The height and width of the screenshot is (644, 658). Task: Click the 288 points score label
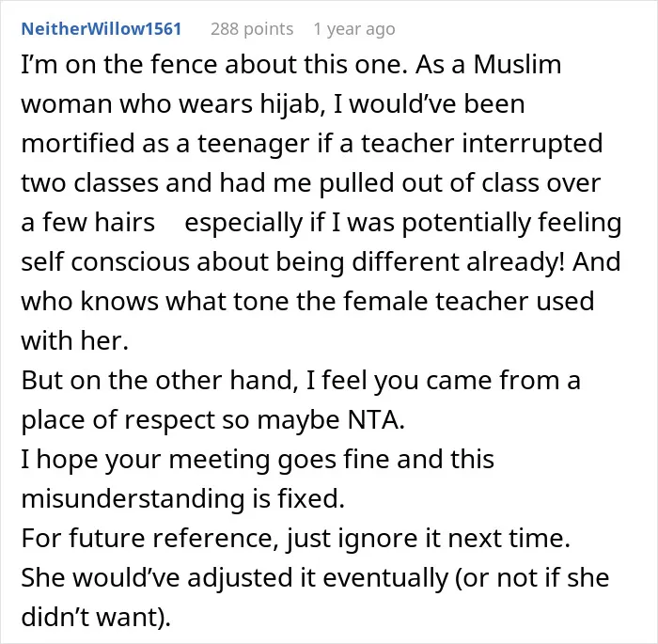(x=252, y=29)
